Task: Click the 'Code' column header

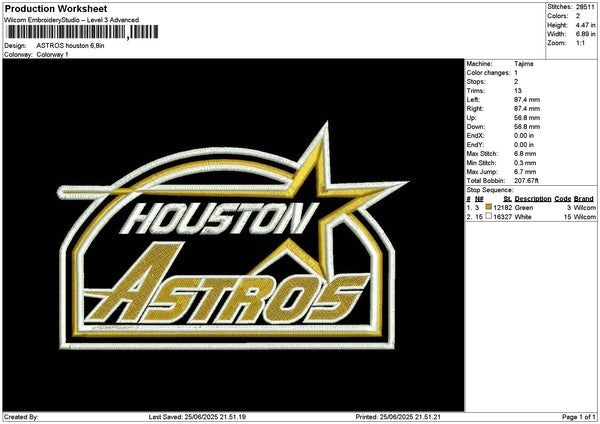Action: [562, 199]
